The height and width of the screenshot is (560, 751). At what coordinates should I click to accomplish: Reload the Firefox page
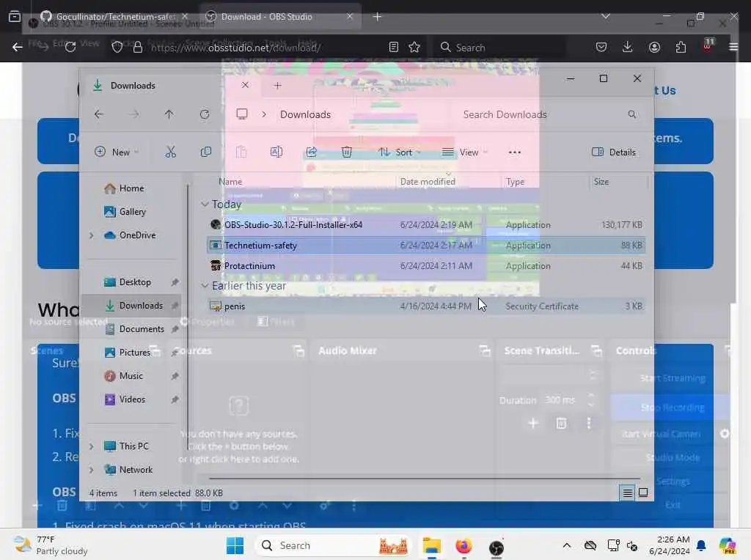pos(70,47)
